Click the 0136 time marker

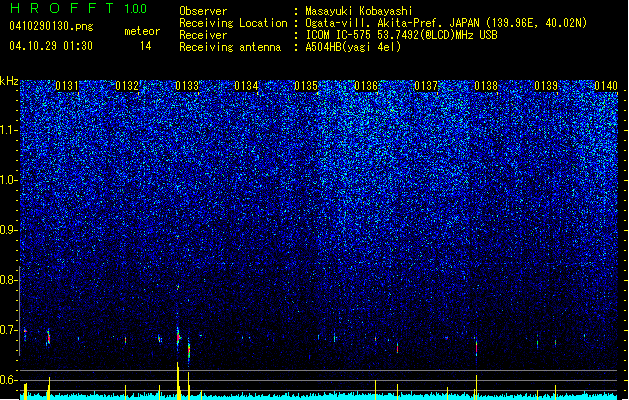pyautogui.click(x=366, y=86)
